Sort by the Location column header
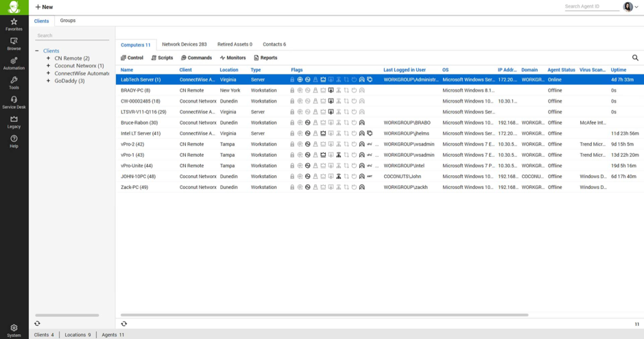This screenshot has width=644, height=339. coord(229,70)
